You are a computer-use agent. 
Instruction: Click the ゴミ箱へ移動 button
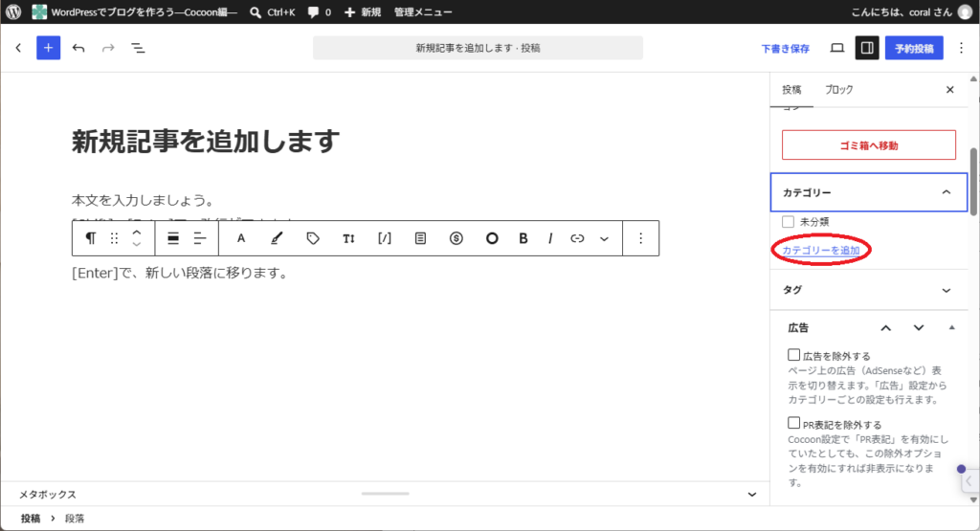tap(869, 144)
